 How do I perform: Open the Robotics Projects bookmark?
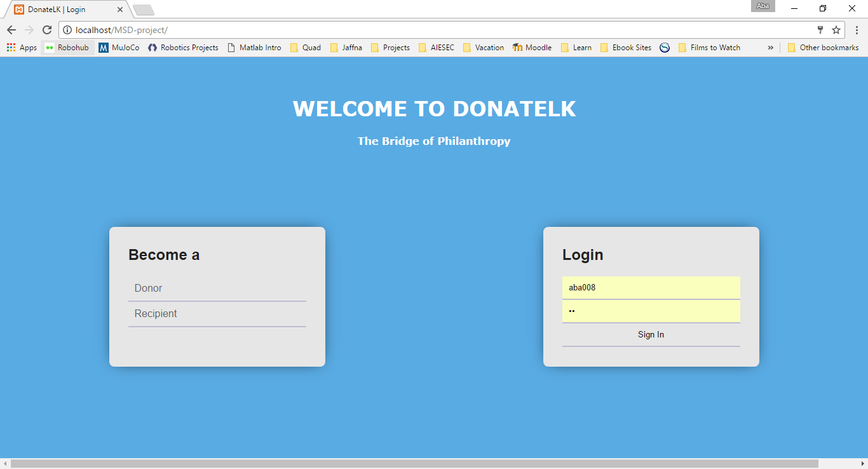coord(183,47)
